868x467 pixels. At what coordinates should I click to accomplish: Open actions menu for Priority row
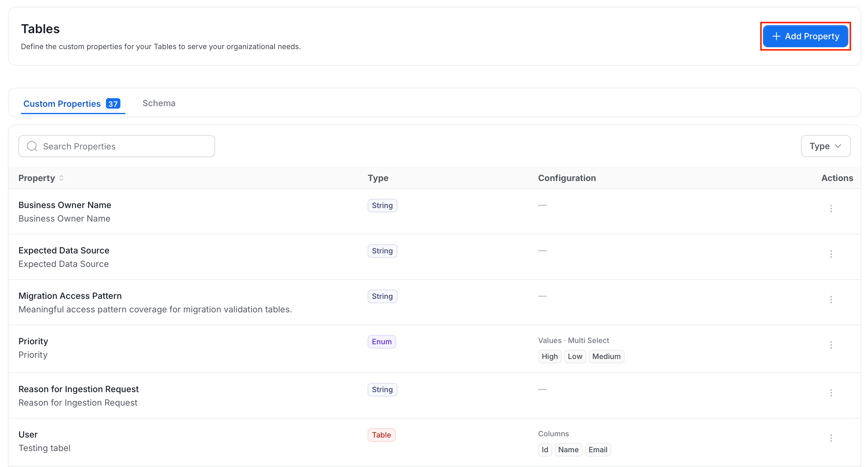click(x=831, y=345)
